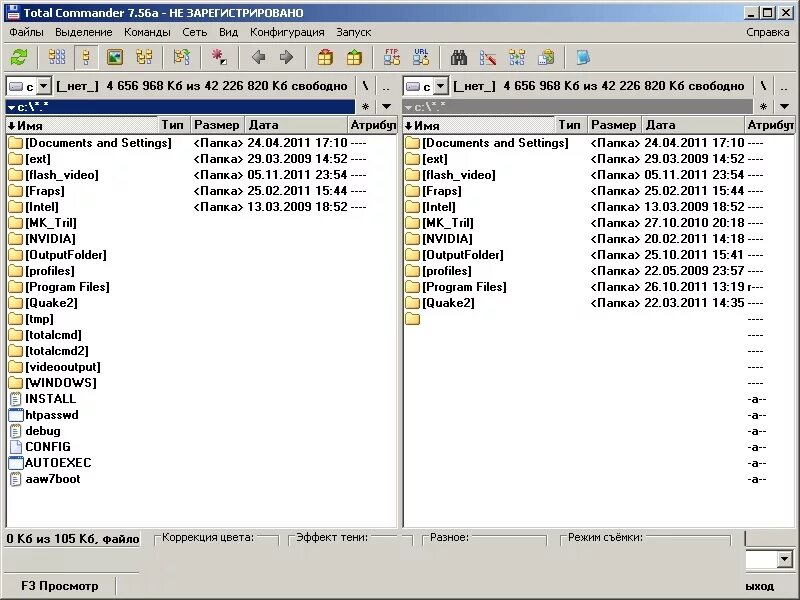The width and height of the screenshot is (800, 600).
Task: Open right panel drive dropdown
Action: click(x=441, y=86)
